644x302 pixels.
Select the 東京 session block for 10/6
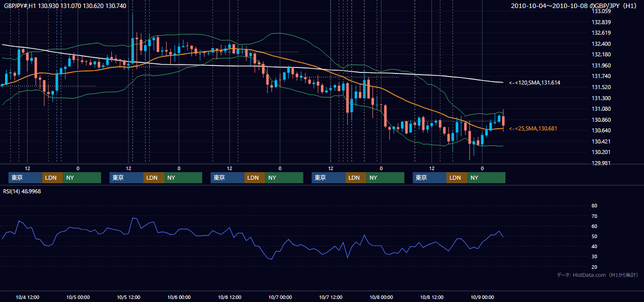click(x=227, y=178)
